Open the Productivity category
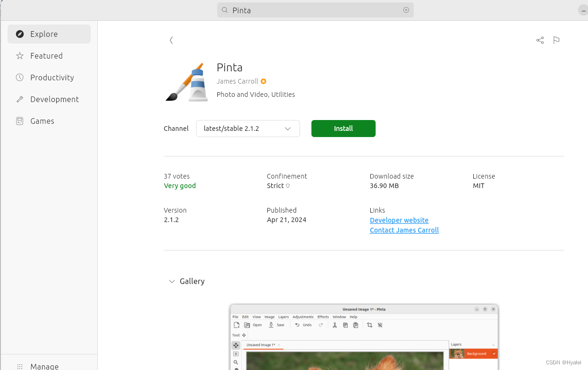Image resolution: width=588 pixels, height=370 pixels. point(49,77)
